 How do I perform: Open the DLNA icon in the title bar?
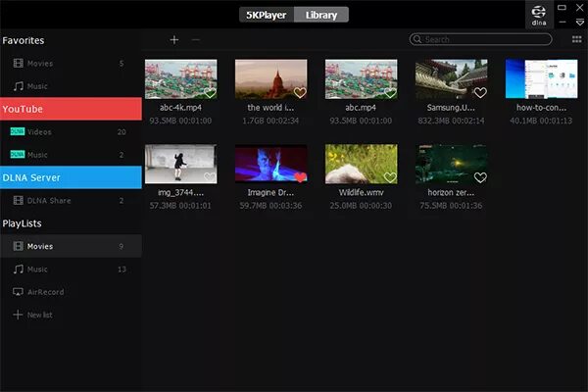tap(539, 15)
